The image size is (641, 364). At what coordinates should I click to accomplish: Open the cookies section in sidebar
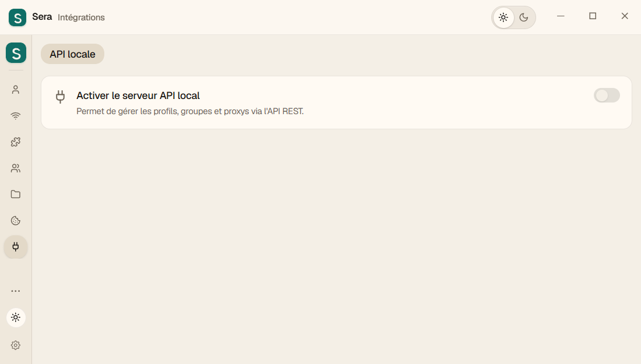(16, 221)
